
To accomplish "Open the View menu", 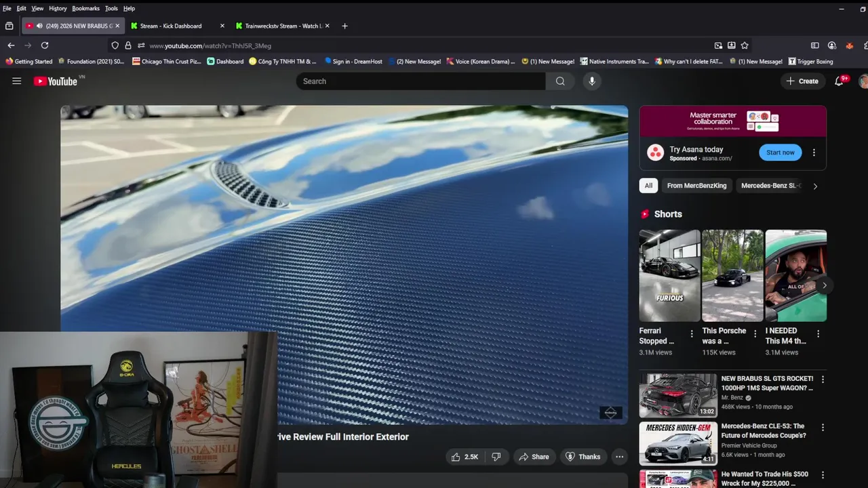I will [x=37, y=8].
